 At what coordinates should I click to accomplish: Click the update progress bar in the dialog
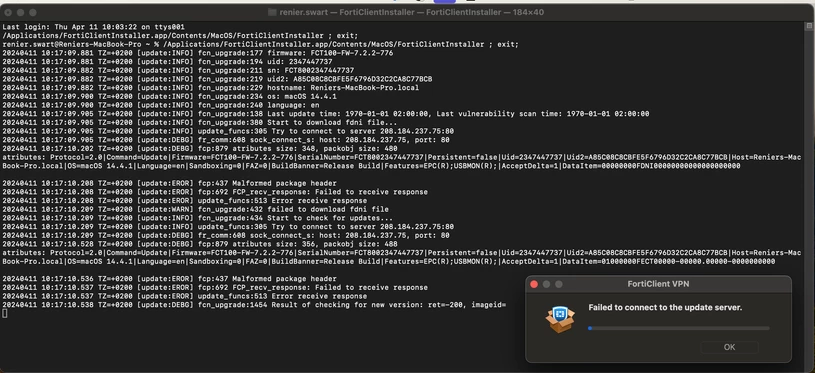(678, 328)
